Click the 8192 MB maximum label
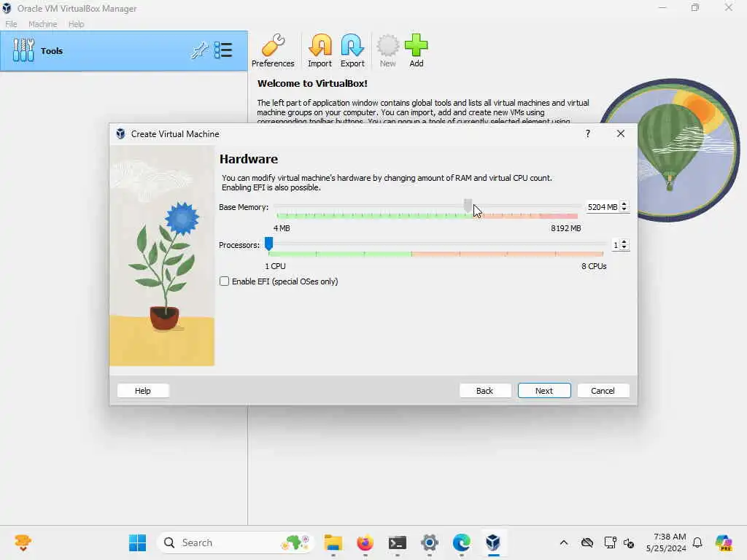The height and width of the screenshot is (560, 747). point(566,228)
